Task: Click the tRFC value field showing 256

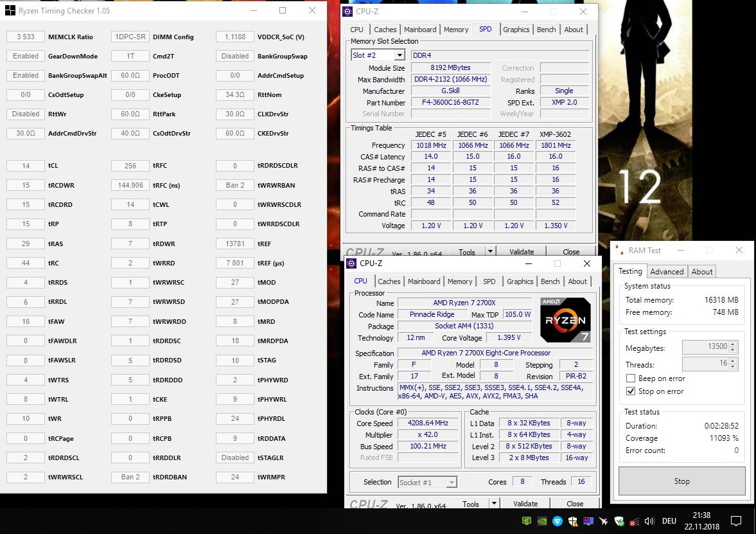Action: coord(130,166)
